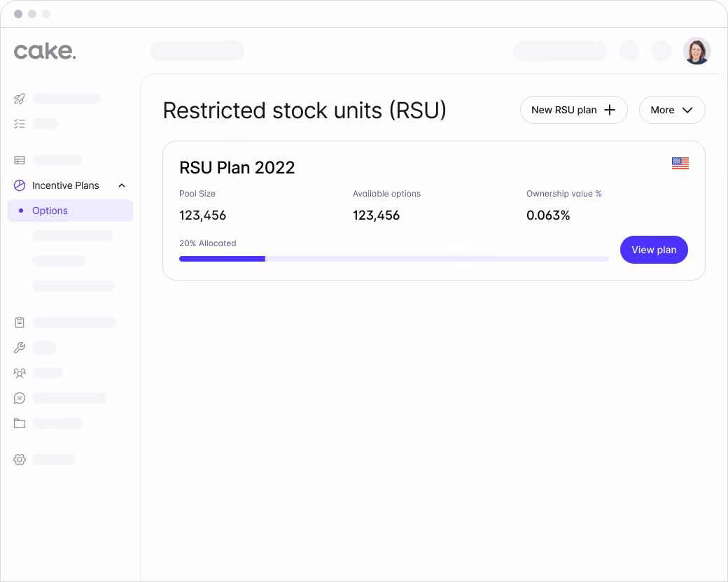Click the chat bubble icon
728x582 pixels.
pos(20,398)
